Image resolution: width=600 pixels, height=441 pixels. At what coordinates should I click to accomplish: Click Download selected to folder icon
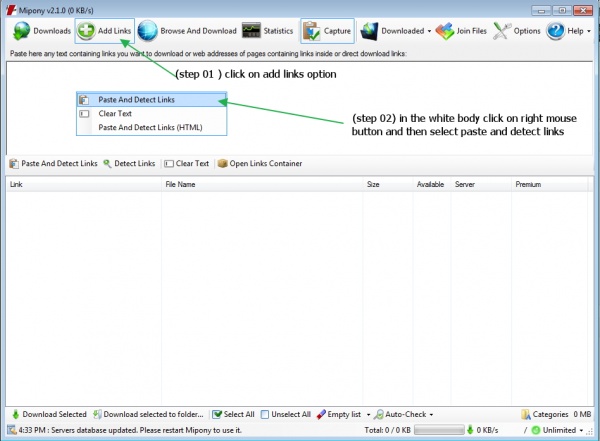tap(97, 414)
